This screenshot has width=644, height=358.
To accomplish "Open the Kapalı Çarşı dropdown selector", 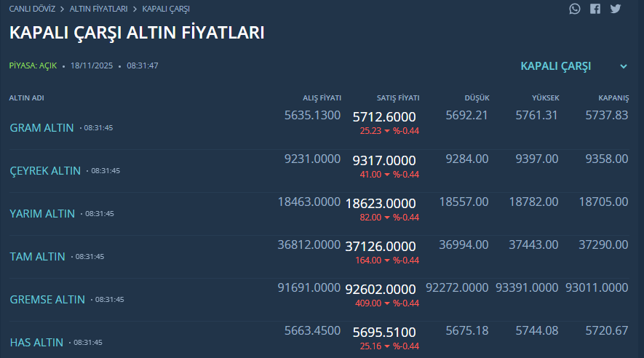I will (x=556, y=66).
